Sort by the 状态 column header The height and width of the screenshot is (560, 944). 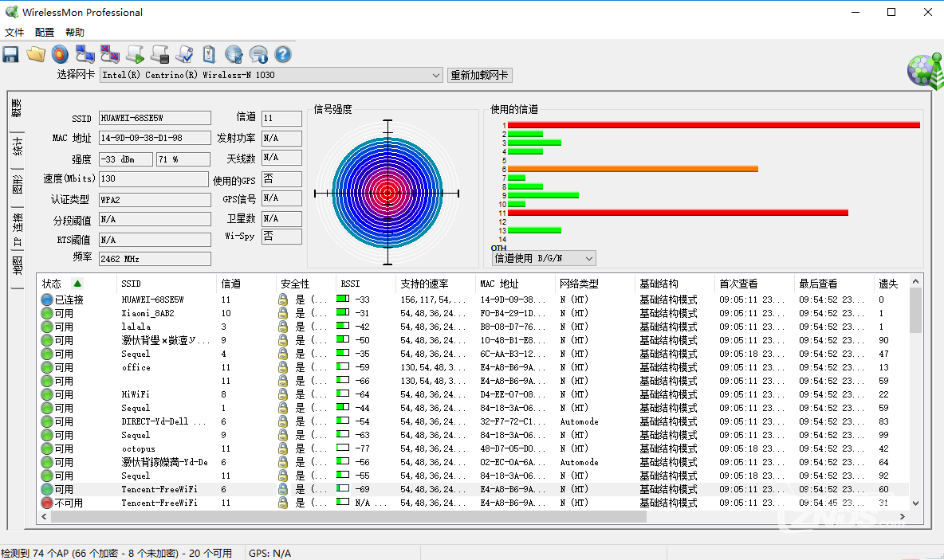(77, 284)
